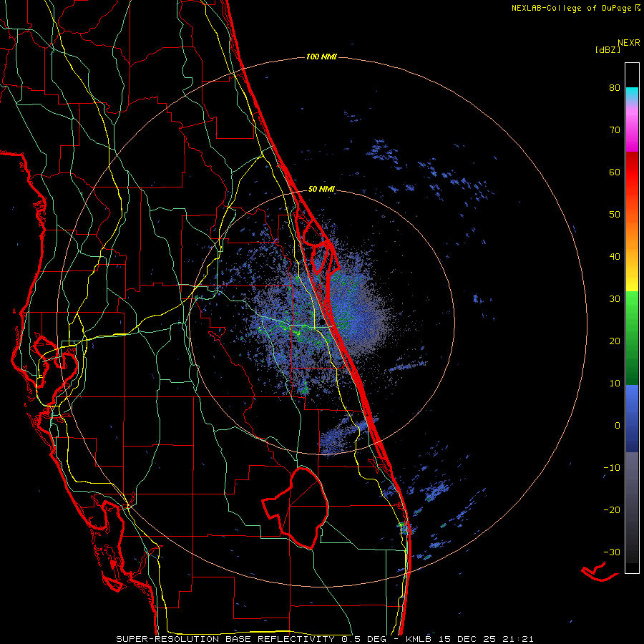Viewport: 644px width, 644px height.
Task: Click the 100 NMI range ring label
Action: point(321,57)
